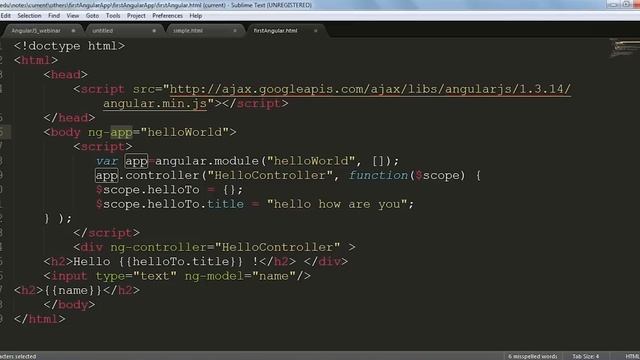Screen dimensions: 640x360
Task: Close the AngularJS_webinar tab
Action: click(x=73, y=31)
